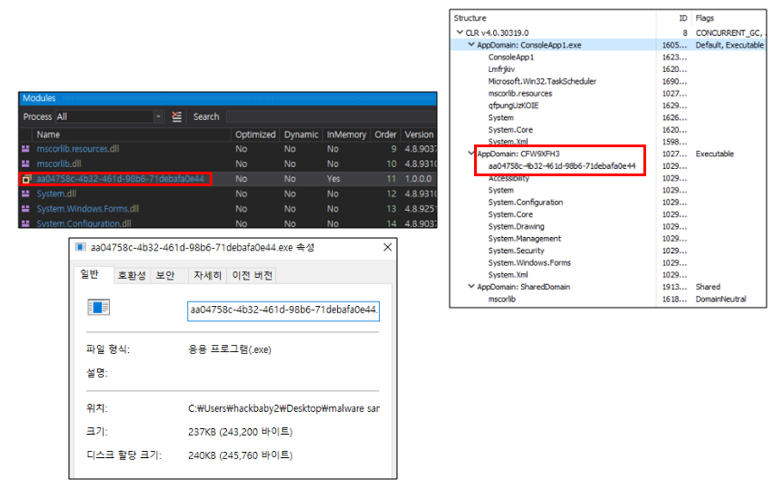Click the System.Windows.Forms.dll module icon
Image resolution: width=773 pixels, height=484 pixels.
(x=26, y=209)
